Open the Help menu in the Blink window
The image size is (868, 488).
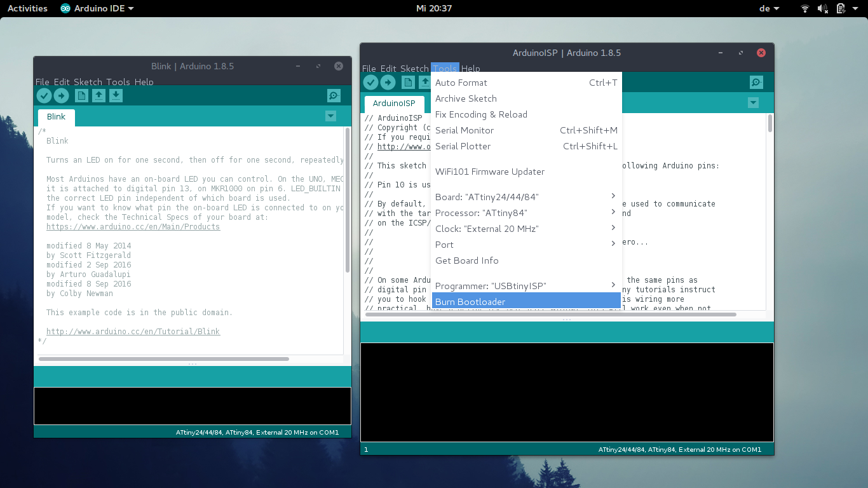144,82
